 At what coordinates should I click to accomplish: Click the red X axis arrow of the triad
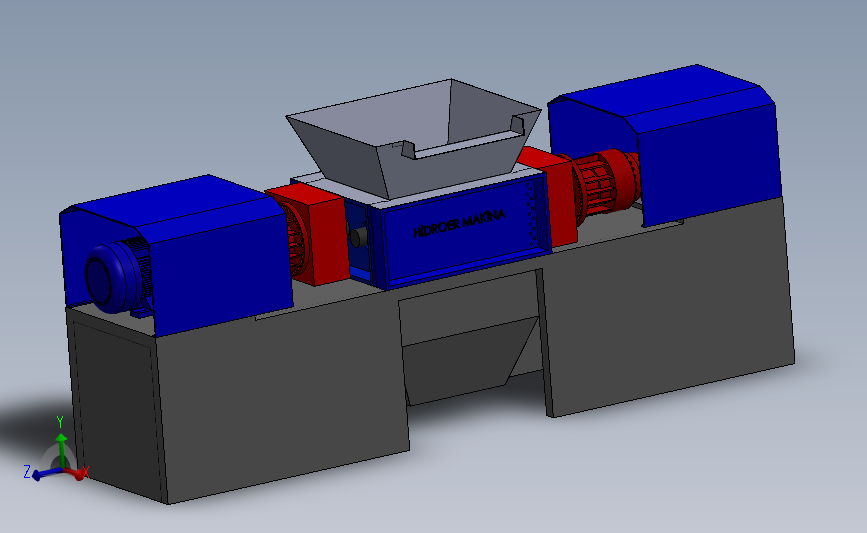(75, 473)
